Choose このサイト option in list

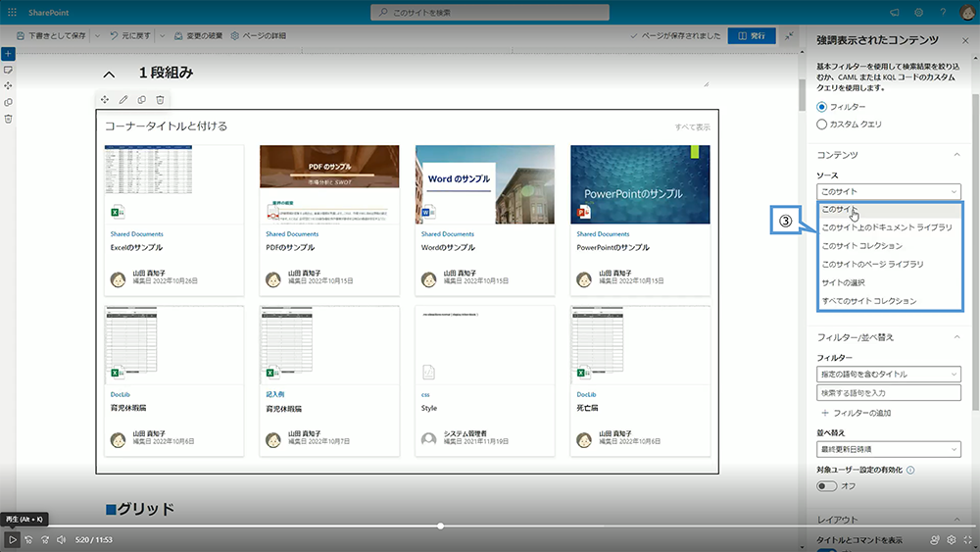point(890,210)
